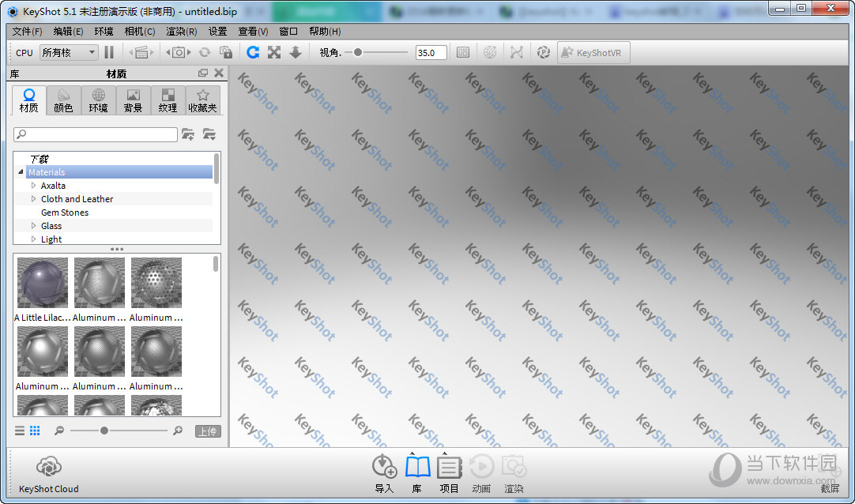The width and height of the screenshot is (855, 504).
Task: Click the thumbnail size slider handle
Action: pos(104,431)
